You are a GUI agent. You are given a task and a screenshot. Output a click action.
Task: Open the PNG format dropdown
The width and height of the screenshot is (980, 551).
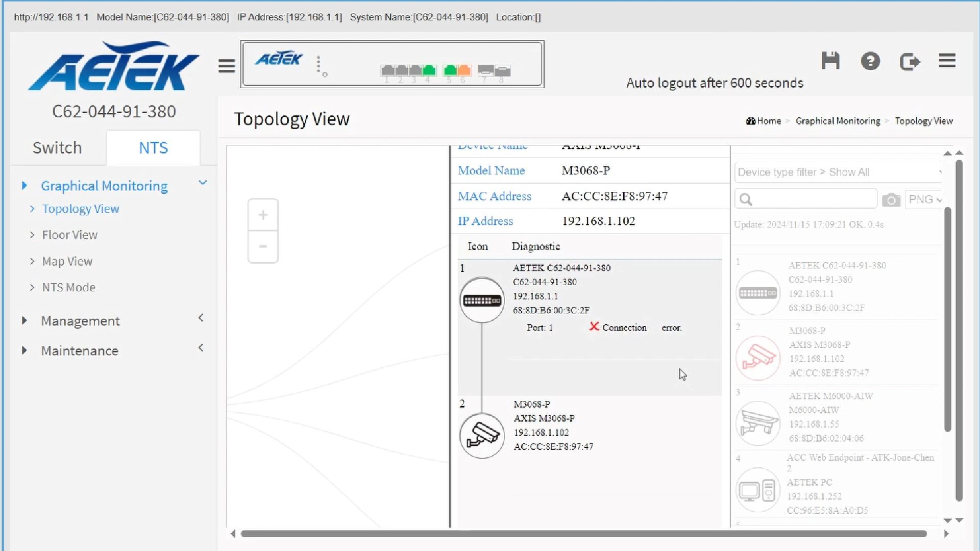click(x=924, y=199)
